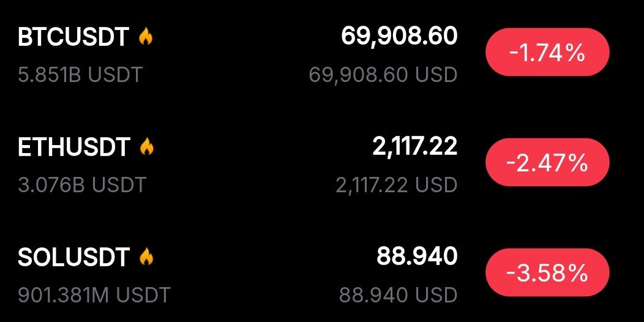This screenshot has width=644, height=322.
Task: Tap the hot flame icon next to ETHUSDT
Action: point(146,147)
